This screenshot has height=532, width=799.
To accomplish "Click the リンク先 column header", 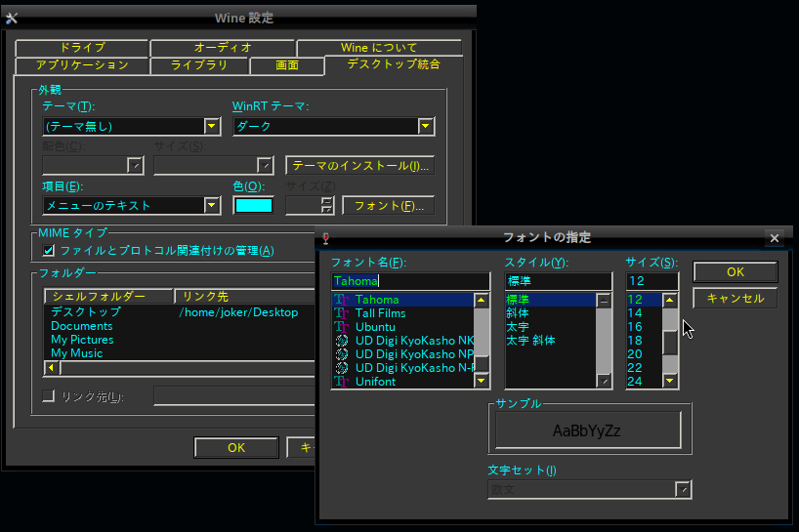I will click(244, 297).
